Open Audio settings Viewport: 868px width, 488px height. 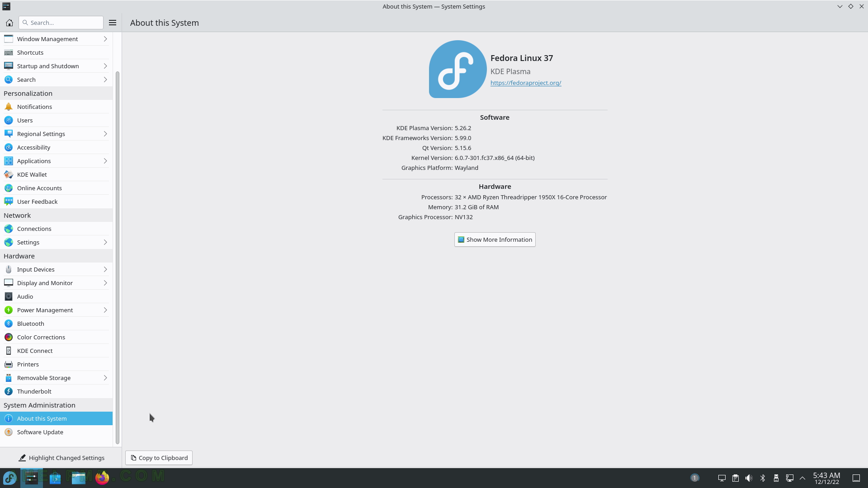coord(56,296)
